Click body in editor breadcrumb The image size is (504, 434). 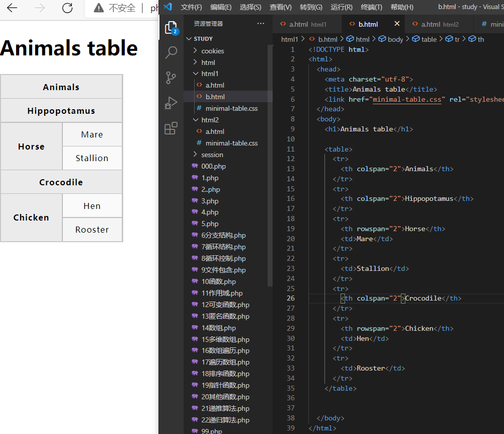coord(395,39)
